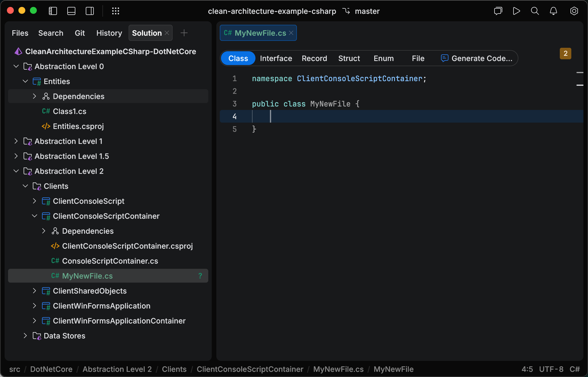Viewport: 588px width, 377px height.
Task: Open global search
Action: 535,11
